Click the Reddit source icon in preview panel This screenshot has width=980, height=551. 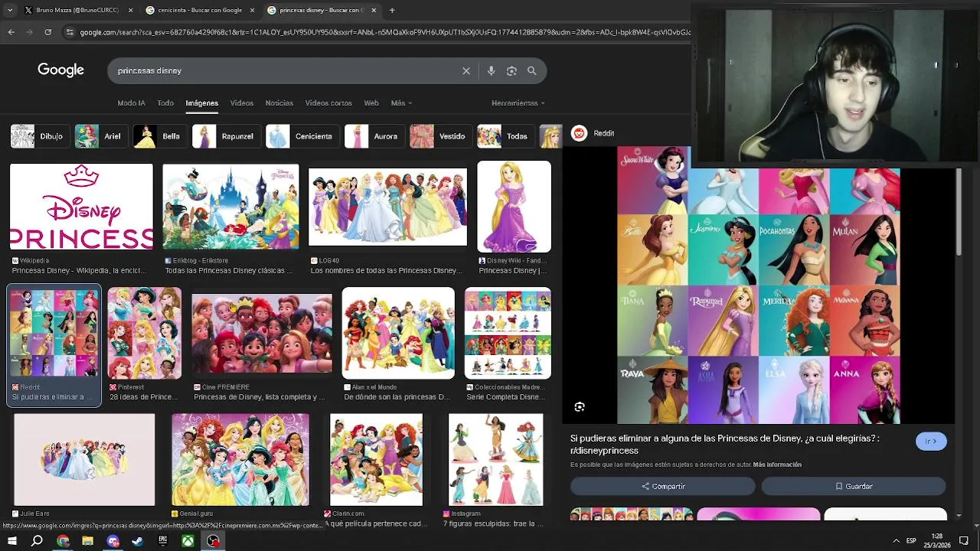pos(580,133)
